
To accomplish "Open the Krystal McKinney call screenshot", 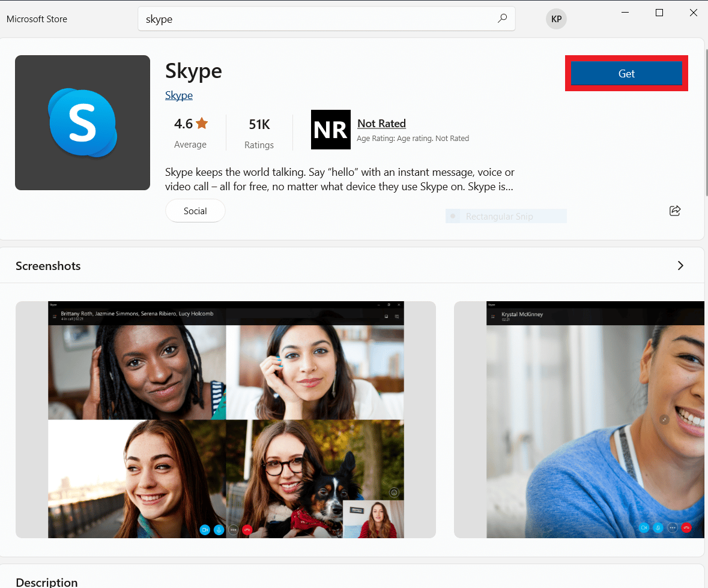I will click(579, 419).
